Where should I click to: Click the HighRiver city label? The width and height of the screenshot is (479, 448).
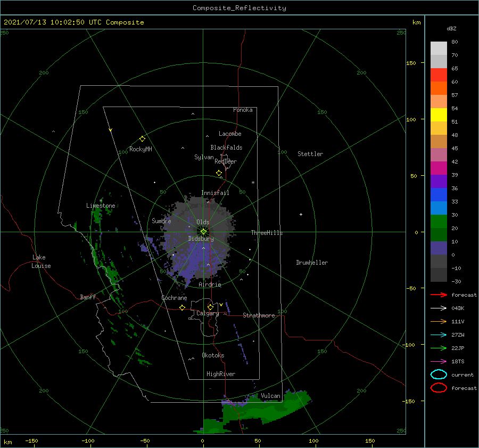click(x=221, y=374)
